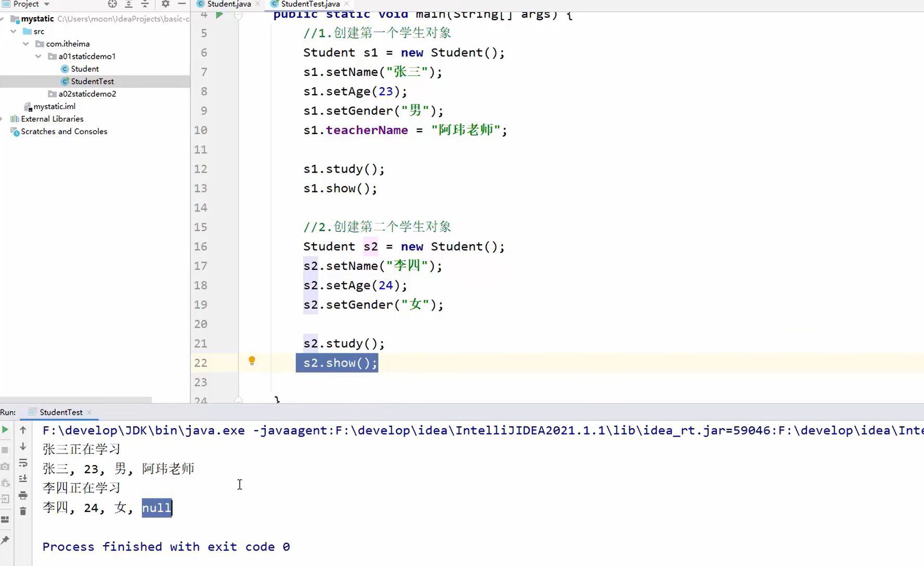
Task: Select the StudentTest tab in Run panel
Action: tap(60, 412)
